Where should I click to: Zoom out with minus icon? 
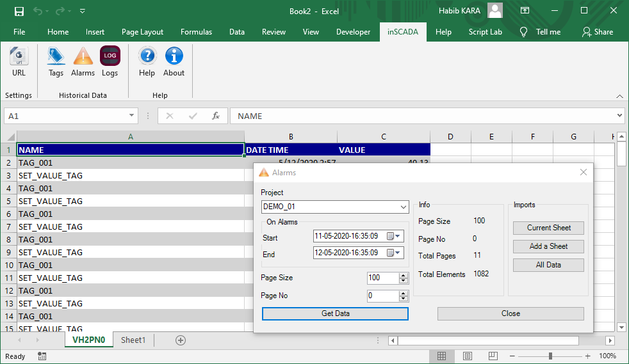pyautogui.click(x=512, y=356)
